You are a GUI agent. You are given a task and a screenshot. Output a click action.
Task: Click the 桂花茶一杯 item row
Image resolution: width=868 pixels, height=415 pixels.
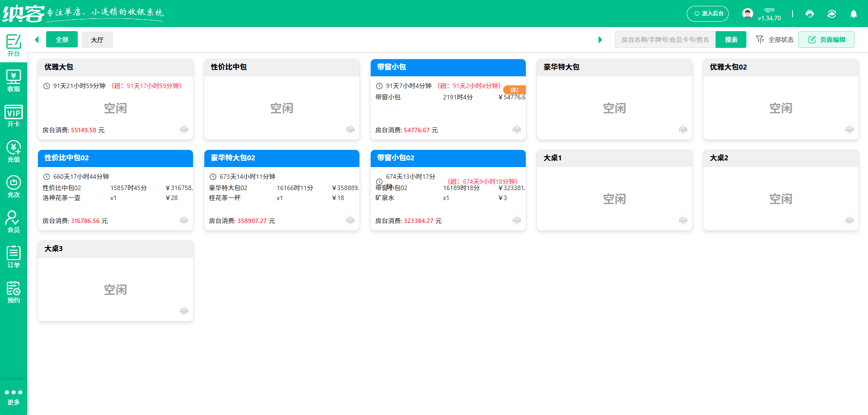click(x=282, y=198)
